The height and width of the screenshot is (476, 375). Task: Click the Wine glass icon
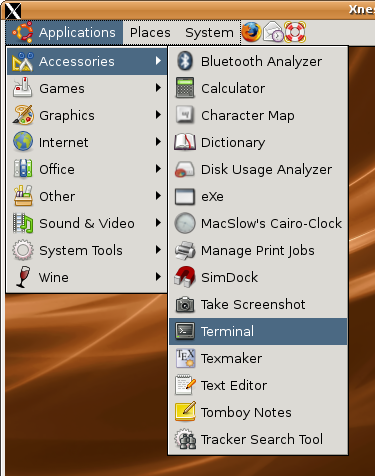pyautogui.click(x=23, y=277)
